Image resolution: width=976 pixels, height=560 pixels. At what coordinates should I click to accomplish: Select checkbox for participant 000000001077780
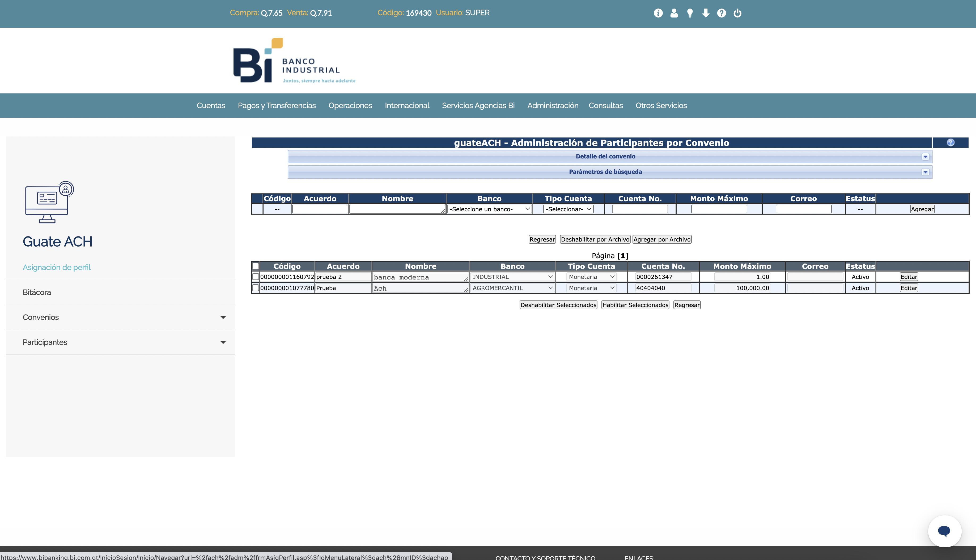coord(256,288)
